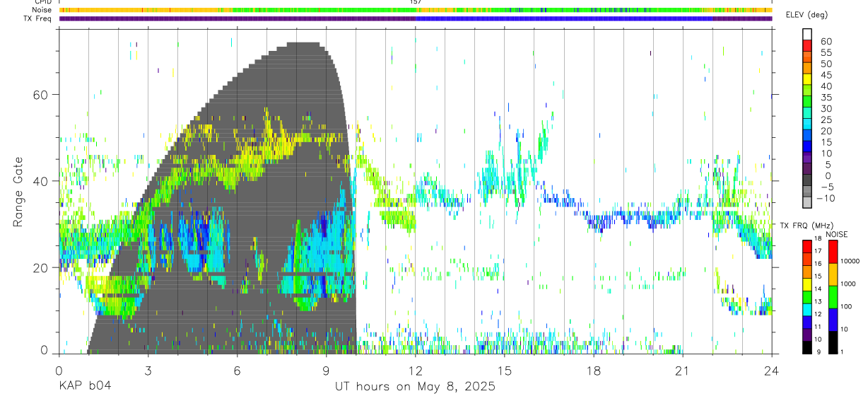
Task: Click x-axis tick label '9'
Action: click(x=326, y=371)
